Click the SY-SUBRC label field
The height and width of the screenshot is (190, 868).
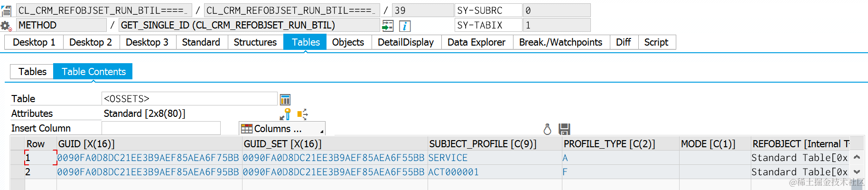pos(488,10)
